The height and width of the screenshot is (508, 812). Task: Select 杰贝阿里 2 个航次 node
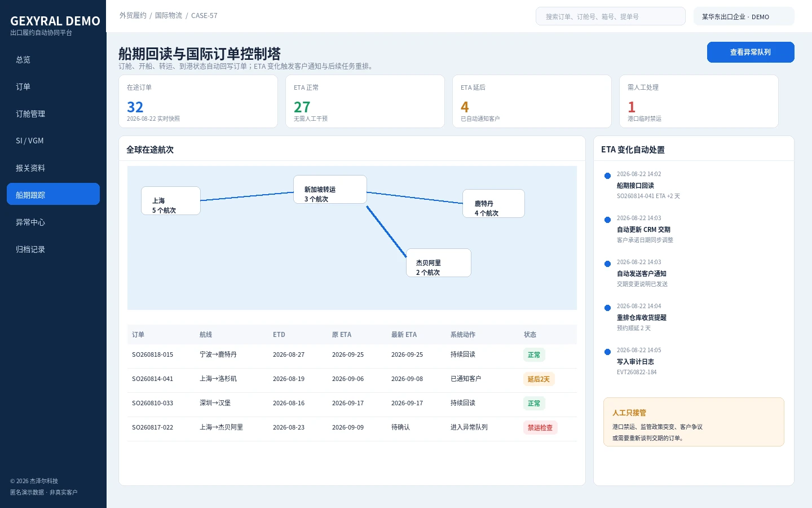(x=439, y=263)
